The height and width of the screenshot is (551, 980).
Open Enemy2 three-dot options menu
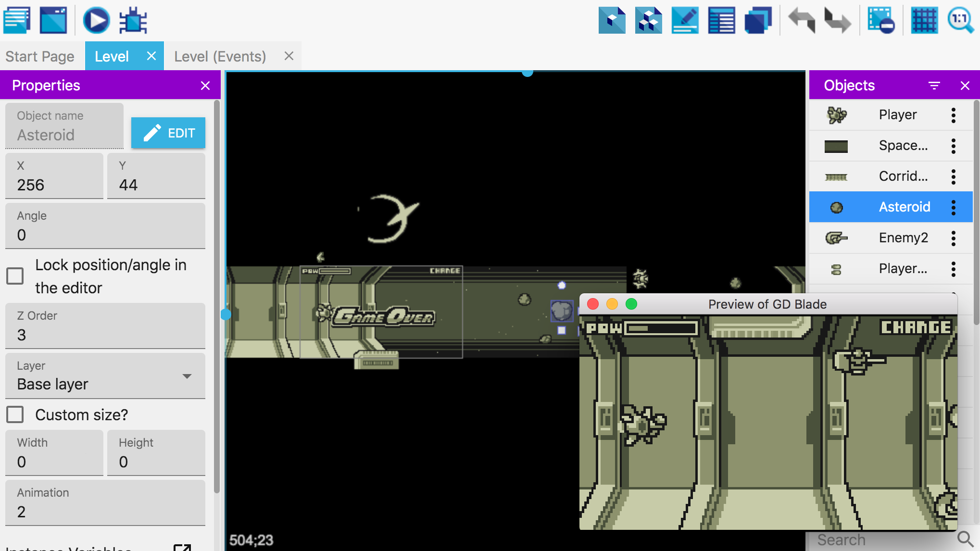[953, 238]
